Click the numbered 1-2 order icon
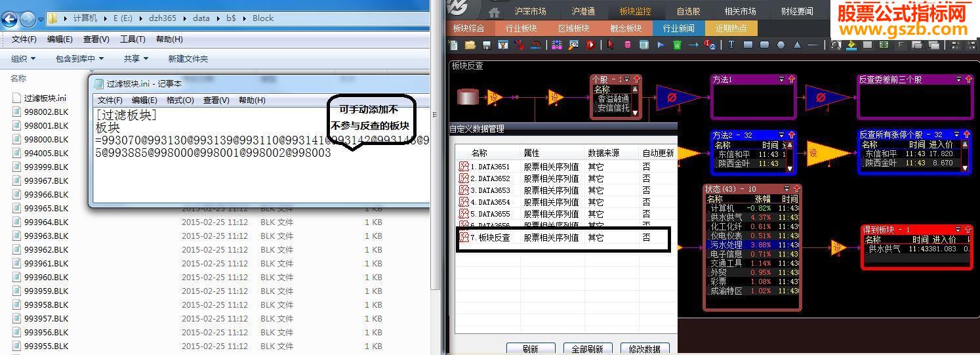980x355 pixels. [x=710, y=45]
